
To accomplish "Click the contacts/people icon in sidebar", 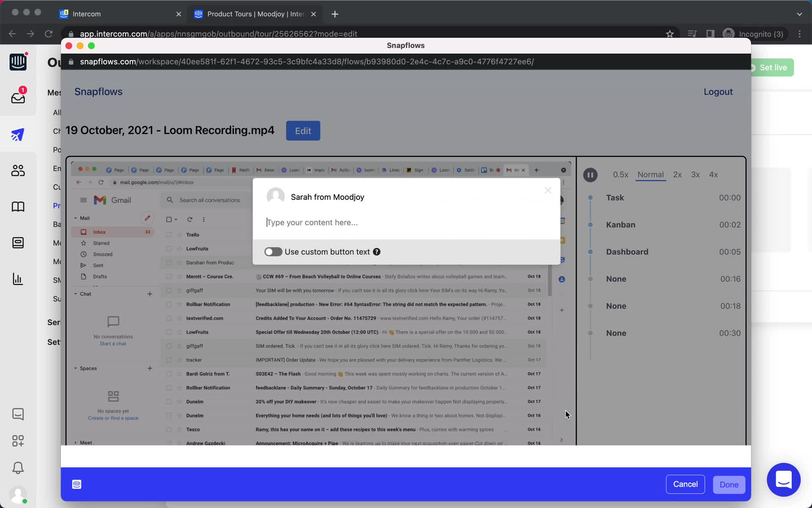I will tap(17, 170).
